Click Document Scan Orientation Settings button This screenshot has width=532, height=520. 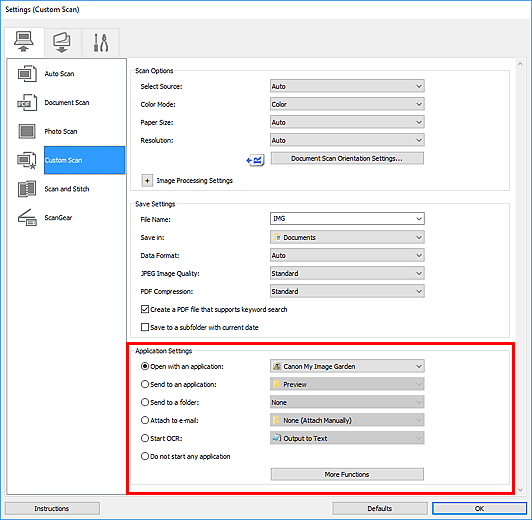pyautogui.click(x=347, y=158)
